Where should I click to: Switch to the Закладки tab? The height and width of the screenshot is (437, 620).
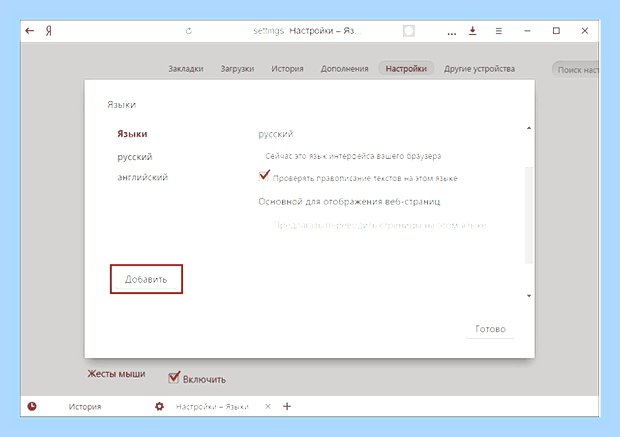tap(186, 69)
